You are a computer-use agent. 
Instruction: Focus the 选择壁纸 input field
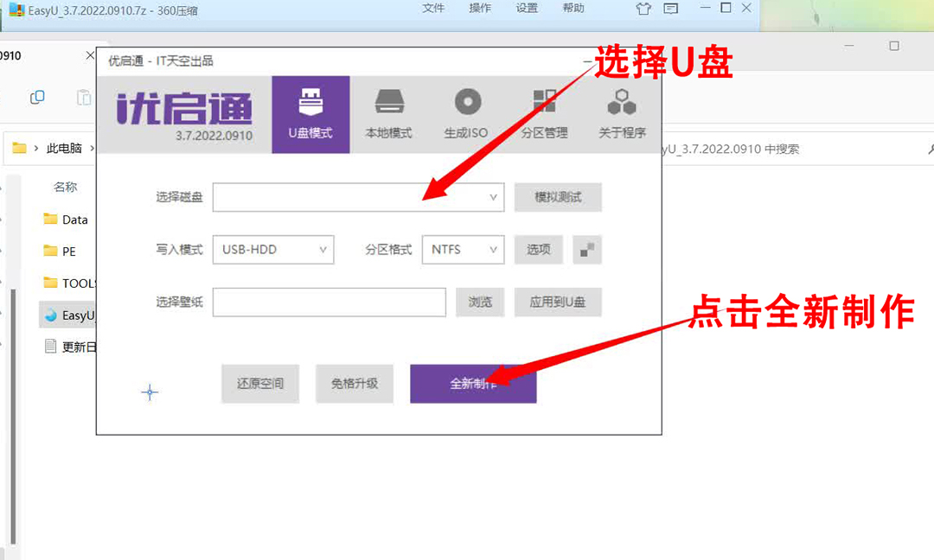coord(329,302)
